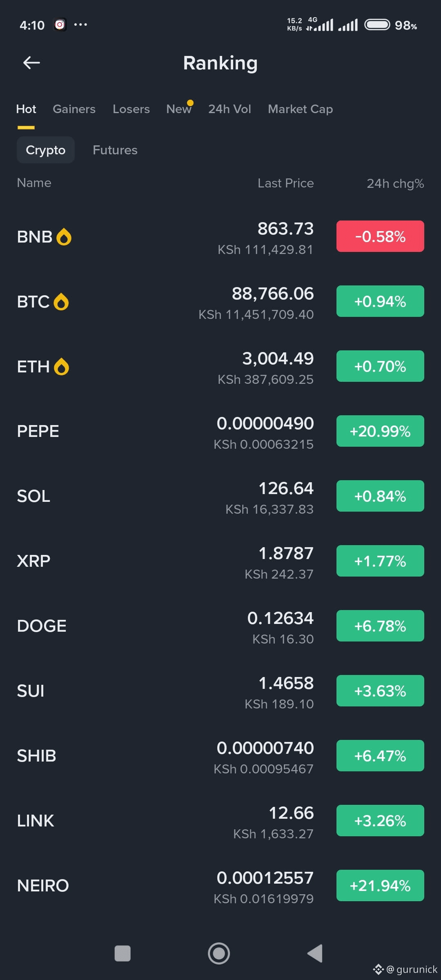This screenshot has width=441, height=980.
Task: Tap the Android recent apps square icon
Action: pyautogui.click(x=122, y=953)
